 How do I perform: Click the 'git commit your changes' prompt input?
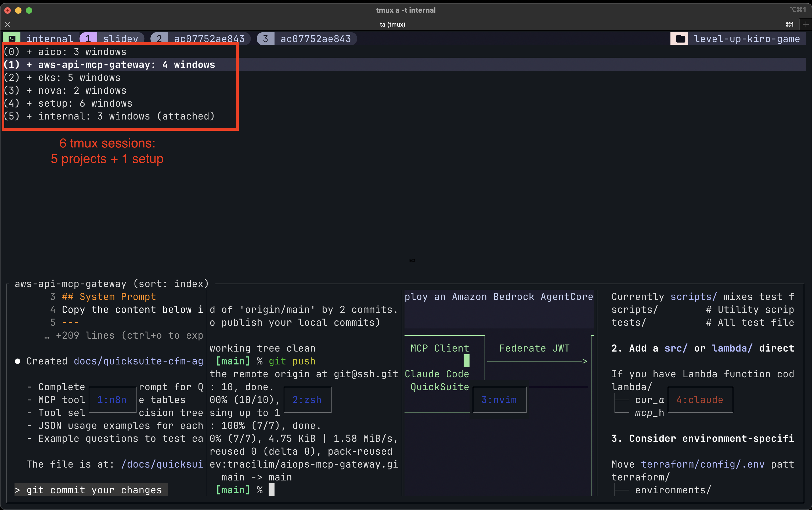point(91,490)
